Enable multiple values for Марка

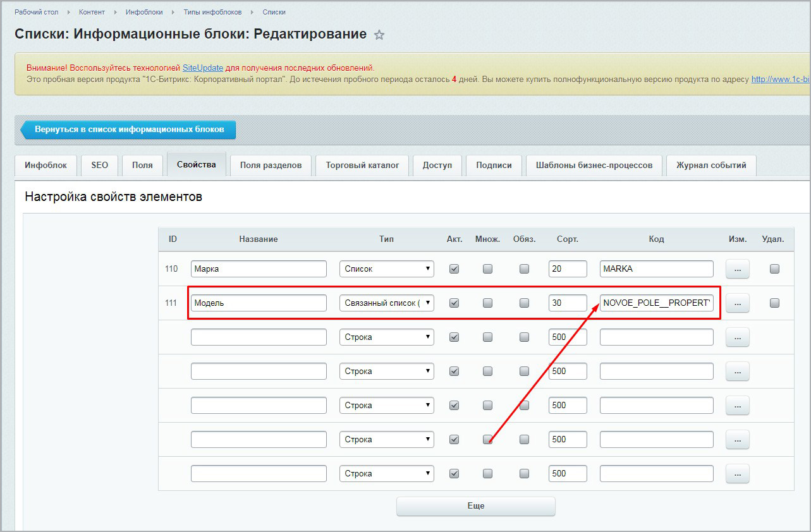click(487, 269)
